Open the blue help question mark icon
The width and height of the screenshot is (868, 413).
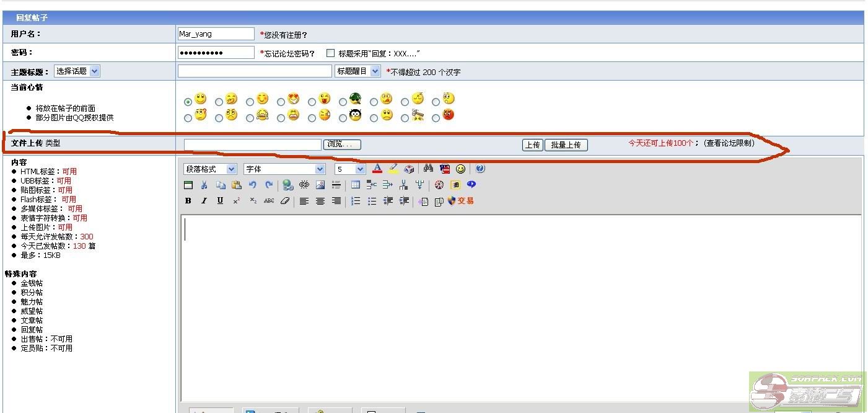(480, 169)
